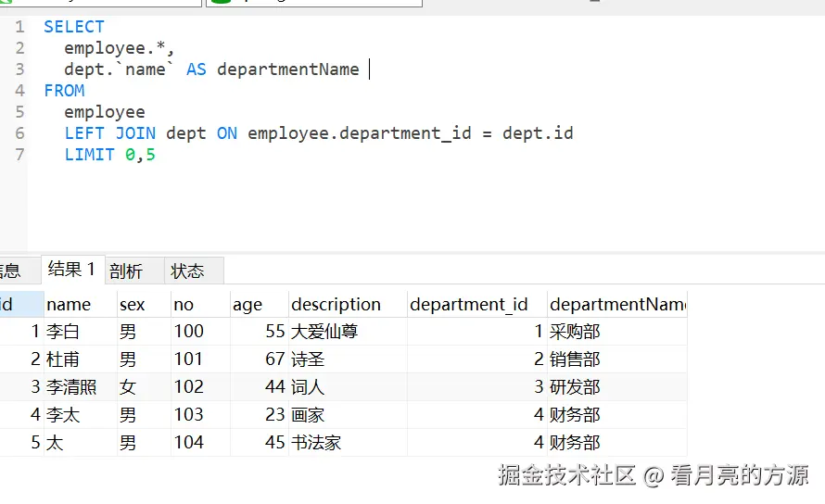Select the 采购部 department name cell
825x504 pixels.
(575, 331)
